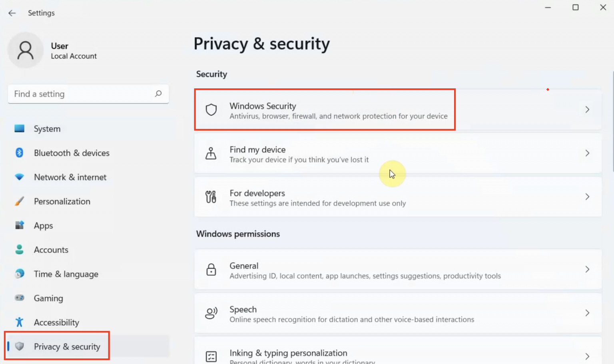
Task: Navigate back with the arrow button
Action: (x=12, y=13)
